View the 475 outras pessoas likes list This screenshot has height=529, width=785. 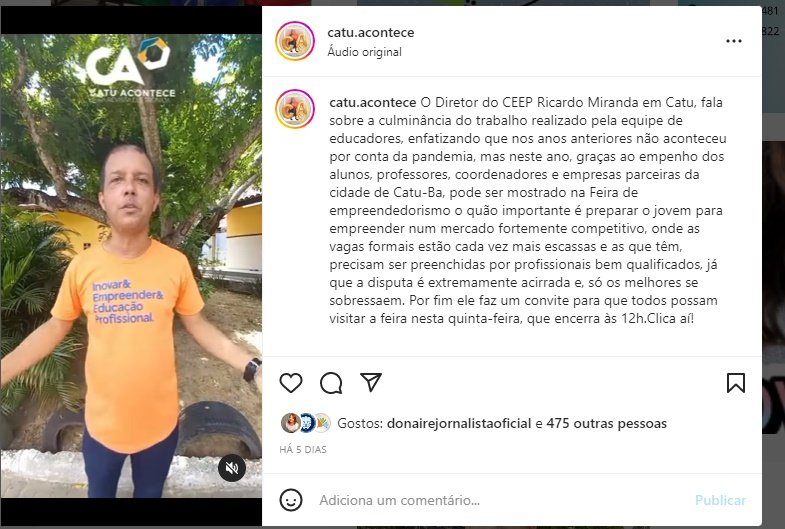[x=606, y=423]
